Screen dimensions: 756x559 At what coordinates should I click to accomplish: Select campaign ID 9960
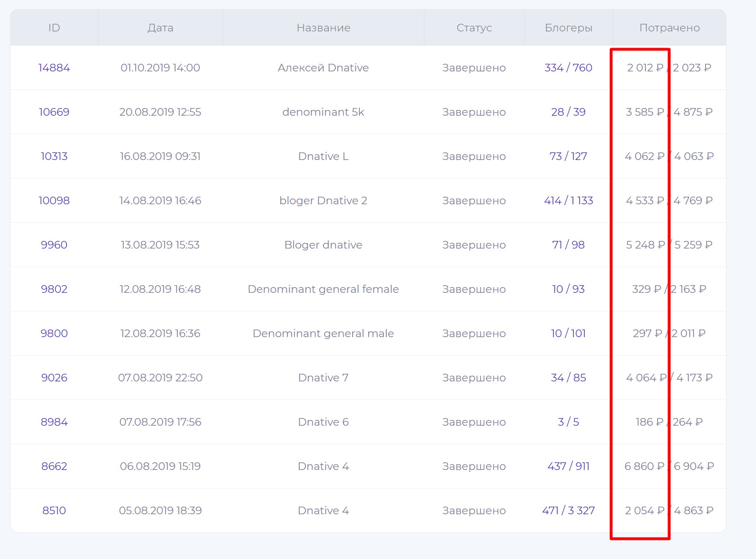(x=54, y=245)
